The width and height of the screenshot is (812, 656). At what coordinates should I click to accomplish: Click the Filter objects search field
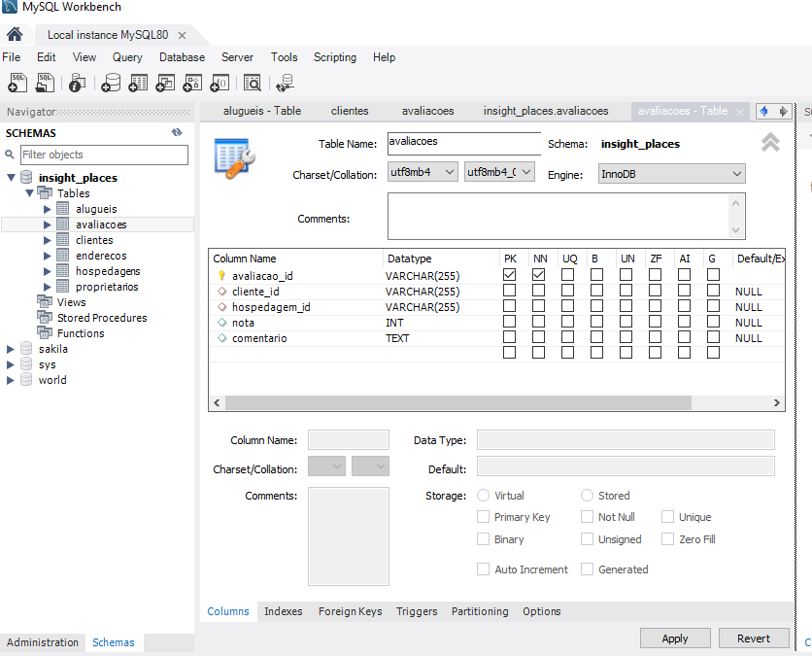point(104,155)
